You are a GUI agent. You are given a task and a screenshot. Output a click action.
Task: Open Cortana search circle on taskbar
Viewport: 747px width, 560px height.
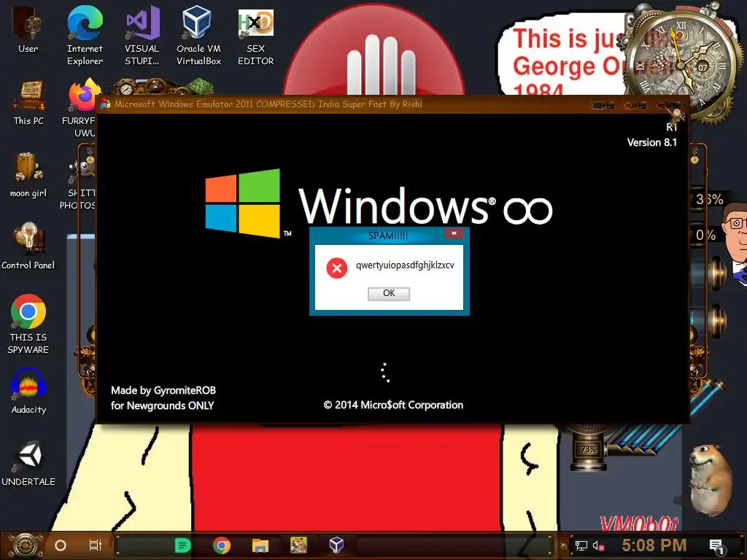click(x=61, y=545)
